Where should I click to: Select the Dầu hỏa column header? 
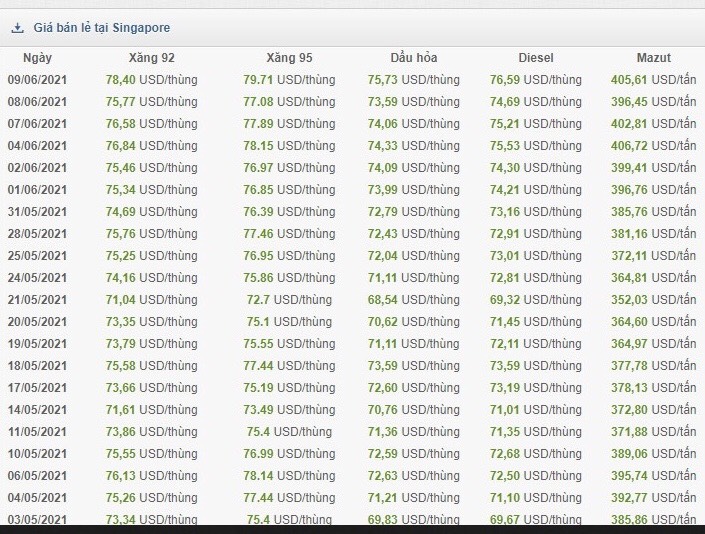414,58
